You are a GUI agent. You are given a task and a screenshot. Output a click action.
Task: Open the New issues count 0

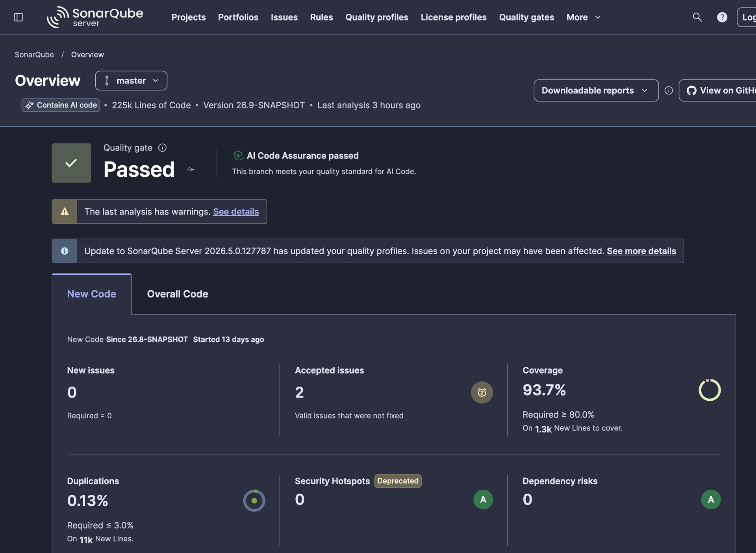pyautogui.click(x=72, y=392)
